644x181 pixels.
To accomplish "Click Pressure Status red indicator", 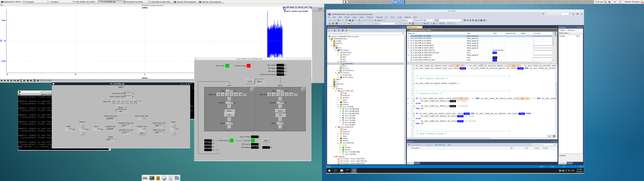I will 249,66.
